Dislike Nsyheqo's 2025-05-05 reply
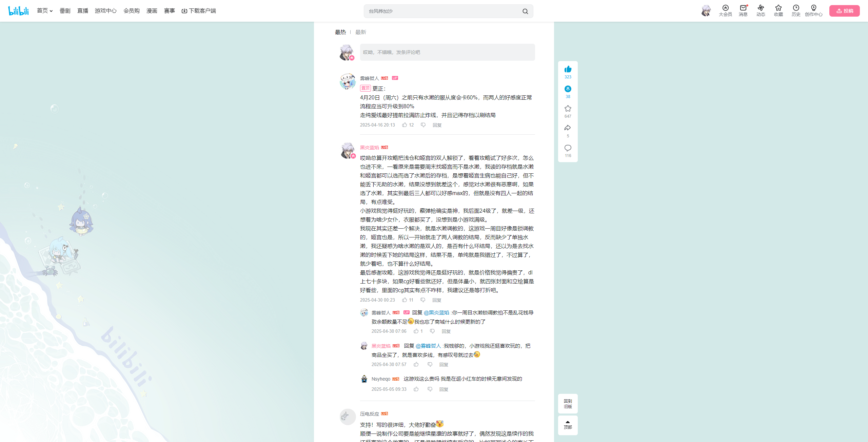868x442 pixels. 430,389
